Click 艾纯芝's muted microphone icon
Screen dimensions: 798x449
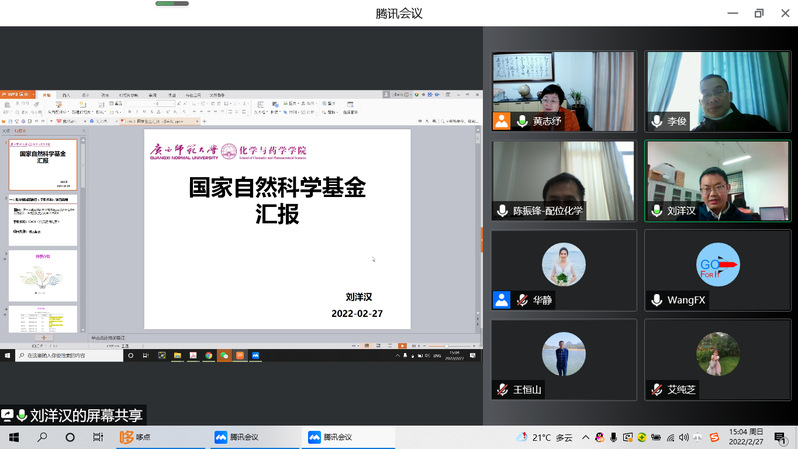(657, 389)
